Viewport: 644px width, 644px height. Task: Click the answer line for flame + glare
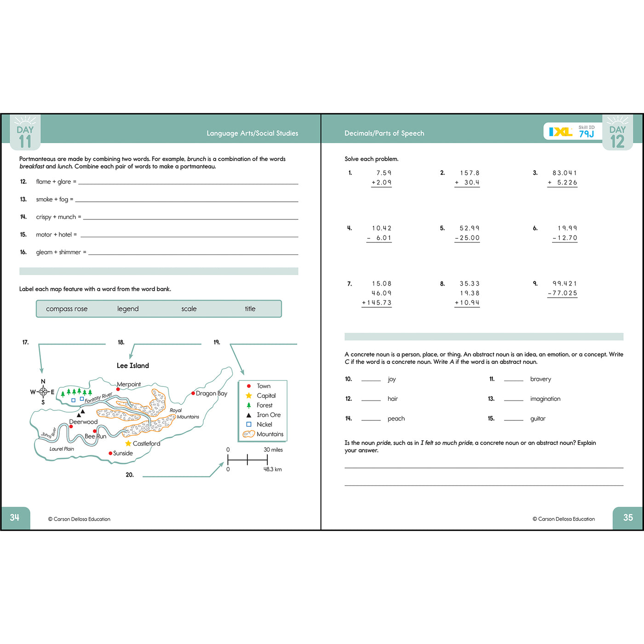pyautogui.click(x=188, y=184)
